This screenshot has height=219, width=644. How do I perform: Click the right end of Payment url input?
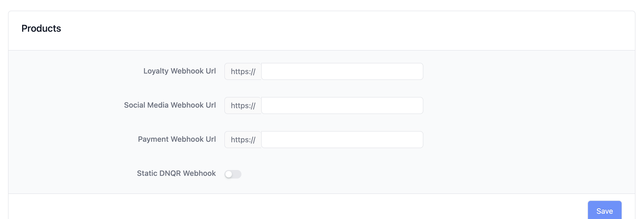[x=416, y=140]
